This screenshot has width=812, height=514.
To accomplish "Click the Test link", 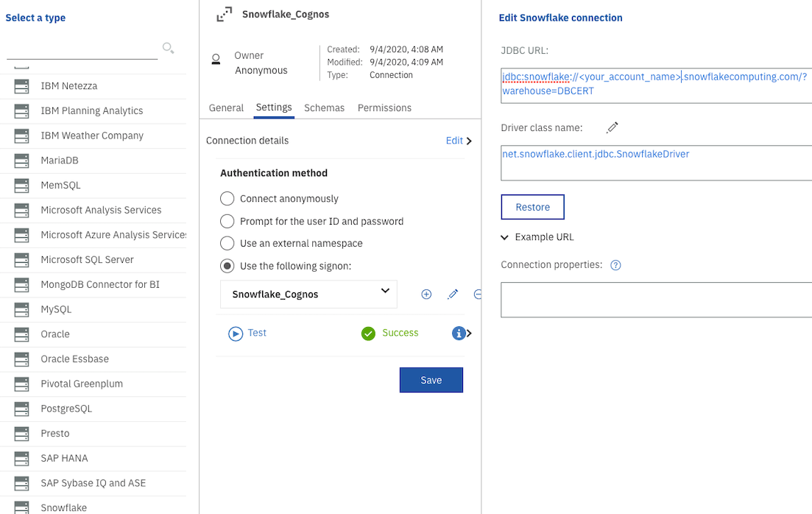I will [x=257, y=333].
